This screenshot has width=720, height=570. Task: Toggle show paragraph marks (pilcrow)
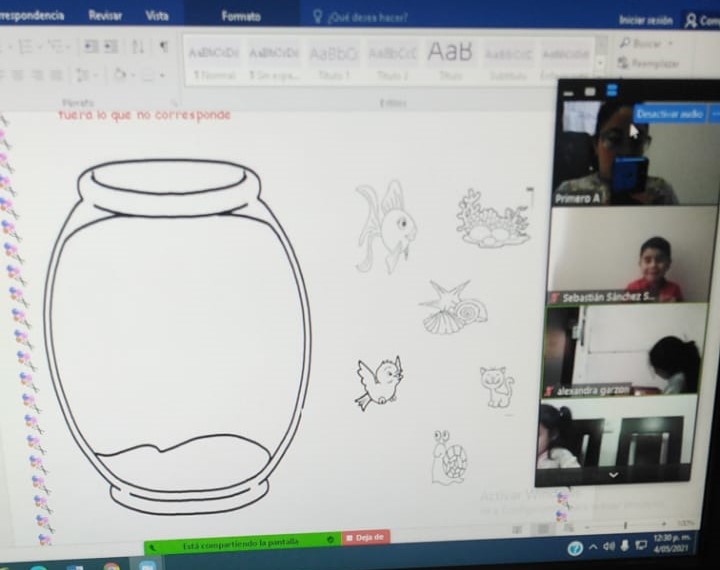tap(163, 46)
